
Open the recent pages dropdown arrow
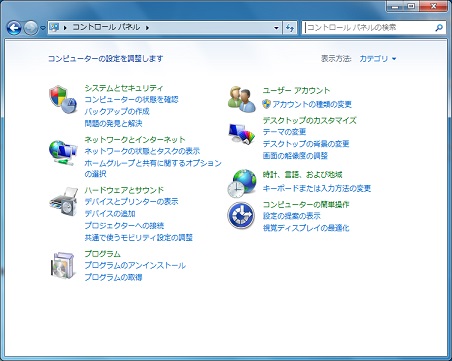pyautogui.click(x=43, y=28)
